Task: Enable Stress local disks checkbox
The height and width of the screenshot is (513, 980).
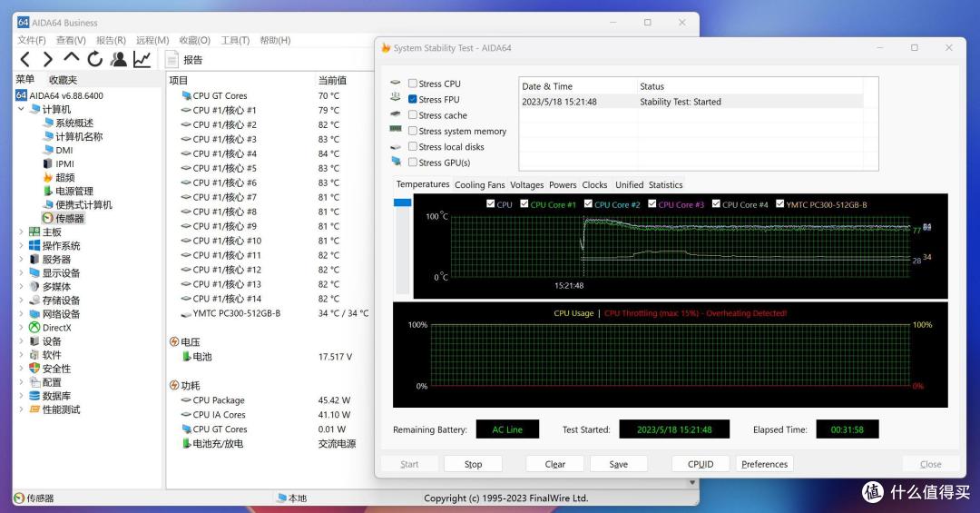Action: [x=413, y=146]
